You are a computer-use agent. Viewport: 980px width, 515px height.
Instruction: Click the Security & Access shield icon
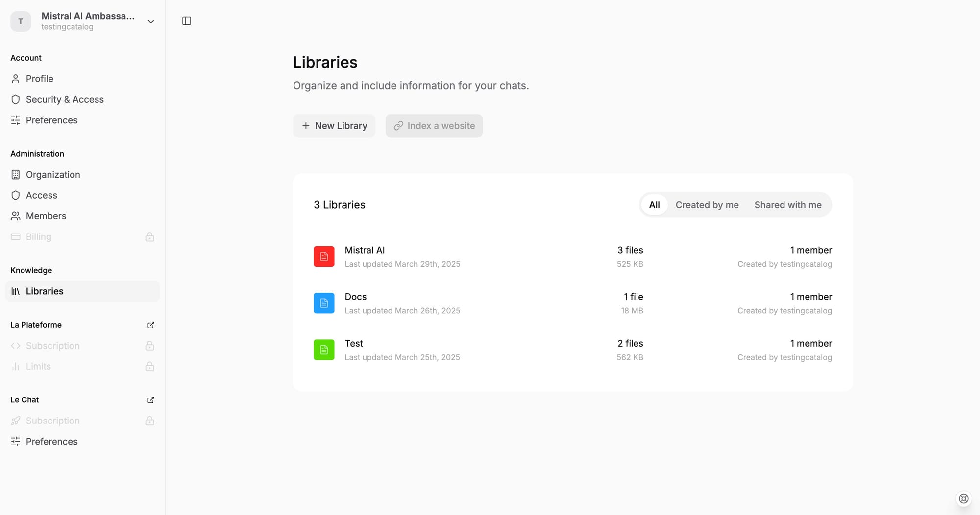click(16, 99)
